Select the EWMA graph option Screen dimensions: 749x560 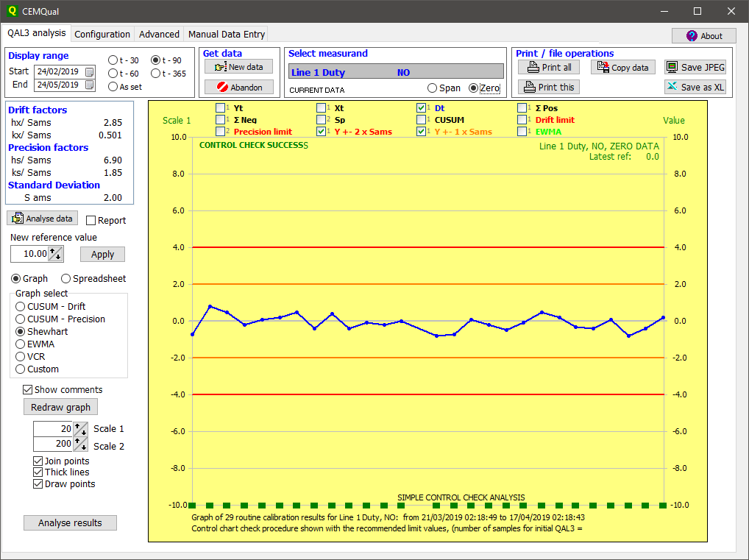pos(21,344)
